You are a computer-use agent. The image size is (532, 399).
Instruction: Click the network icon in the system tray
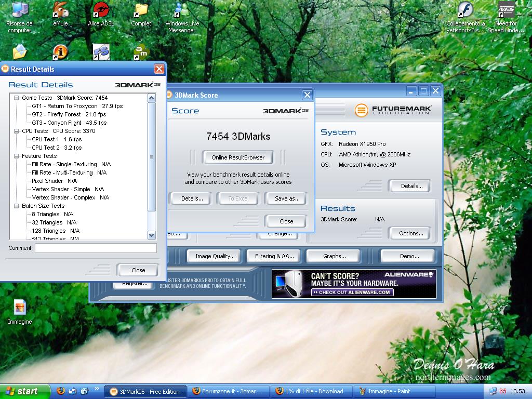(x=493, y=391)
